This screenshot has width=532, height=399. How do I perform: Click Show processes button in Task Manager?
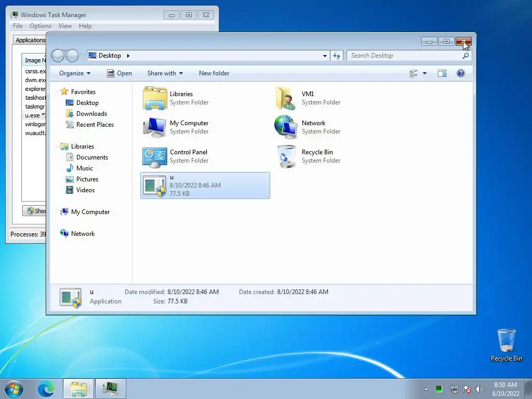point(34,211)
